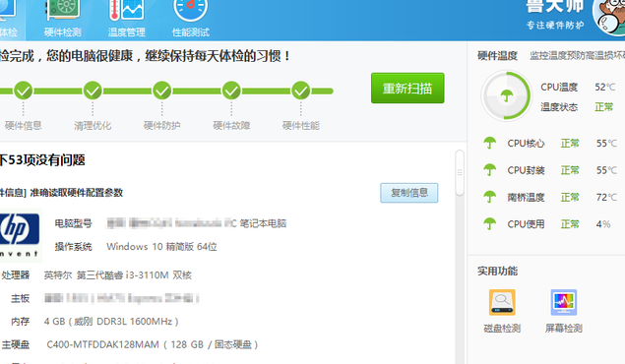Click the 清理优化 step checkmark
625x364 pixels.
coord(93,91)
